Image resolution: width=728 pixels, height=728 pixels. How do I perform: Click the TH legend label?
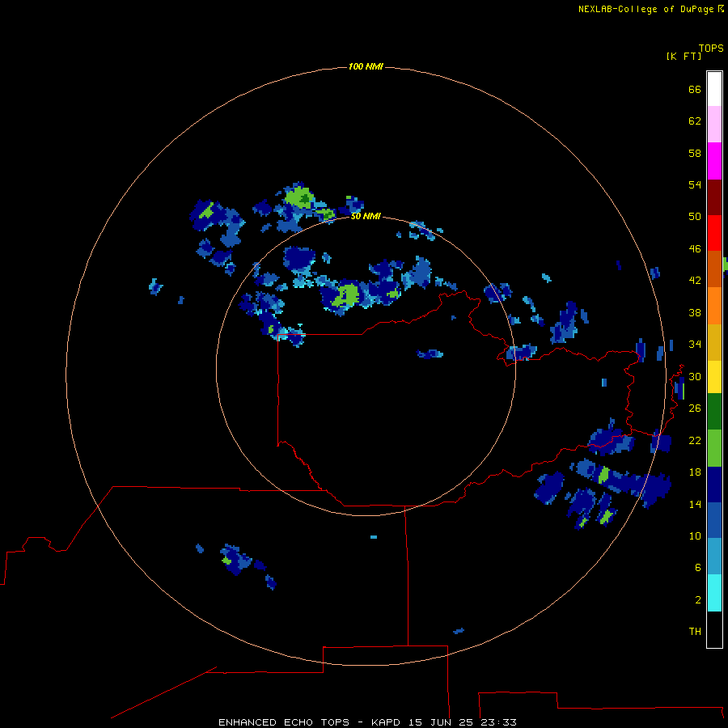click(x=695, y=632)
